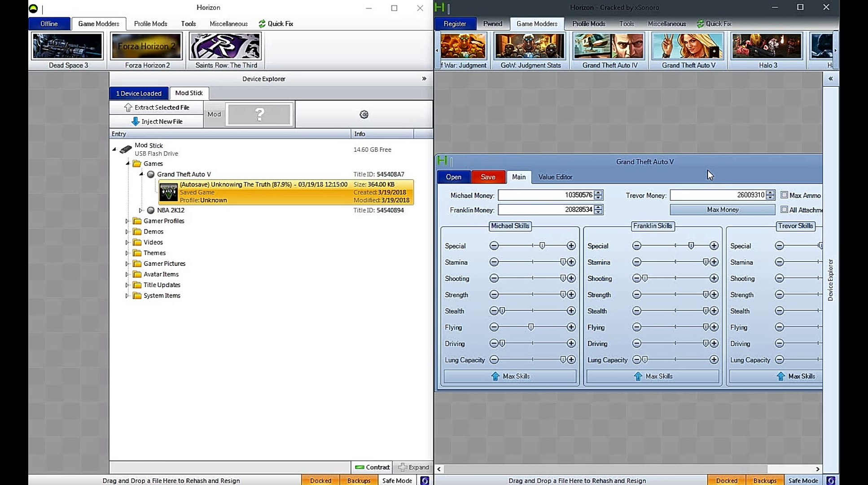Click the Mod question mark image box
Screen dimensions: 868x485
pos(259,115)
